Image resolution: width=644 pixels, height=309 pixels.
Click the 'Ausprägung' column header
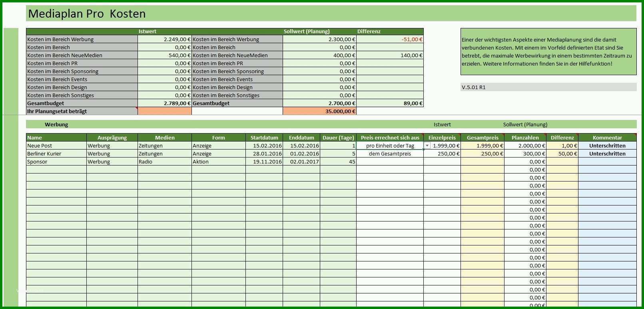tap(112, 138)
